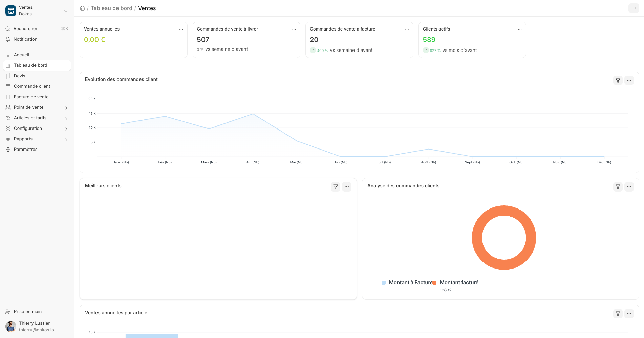Expand the Rapports submenu
644x338 pixels.
pos(66,139)
